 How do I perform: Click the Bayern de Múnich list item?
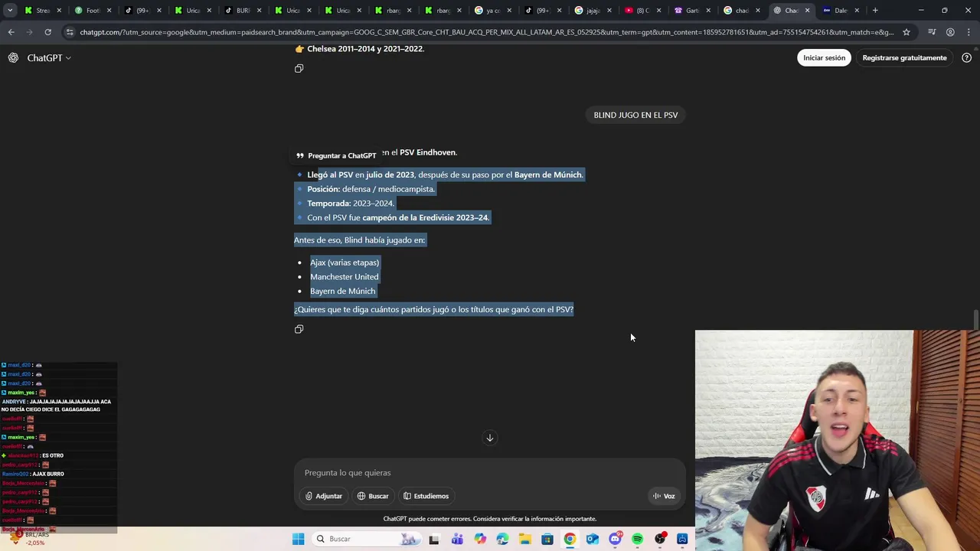[x=342, y=292]
